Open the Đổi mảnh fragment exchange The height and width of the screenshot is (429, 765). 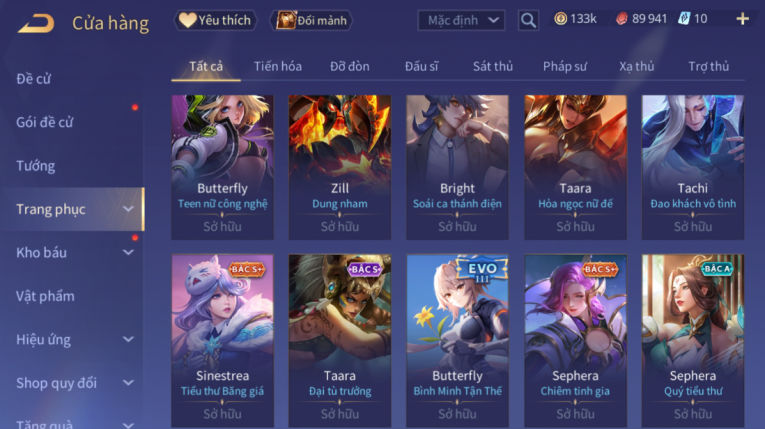tap(311, 20)
